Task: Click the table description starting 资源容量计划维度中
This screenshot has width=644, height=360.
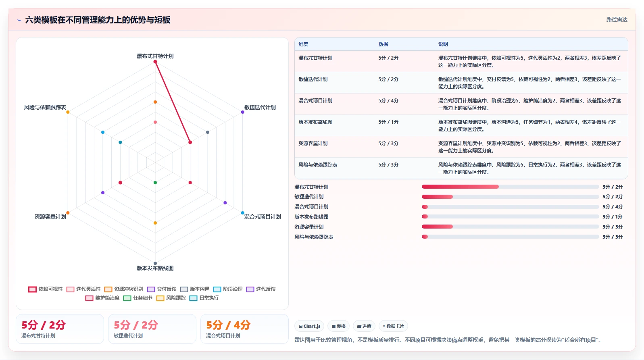Action: click(x=529, y=147)
